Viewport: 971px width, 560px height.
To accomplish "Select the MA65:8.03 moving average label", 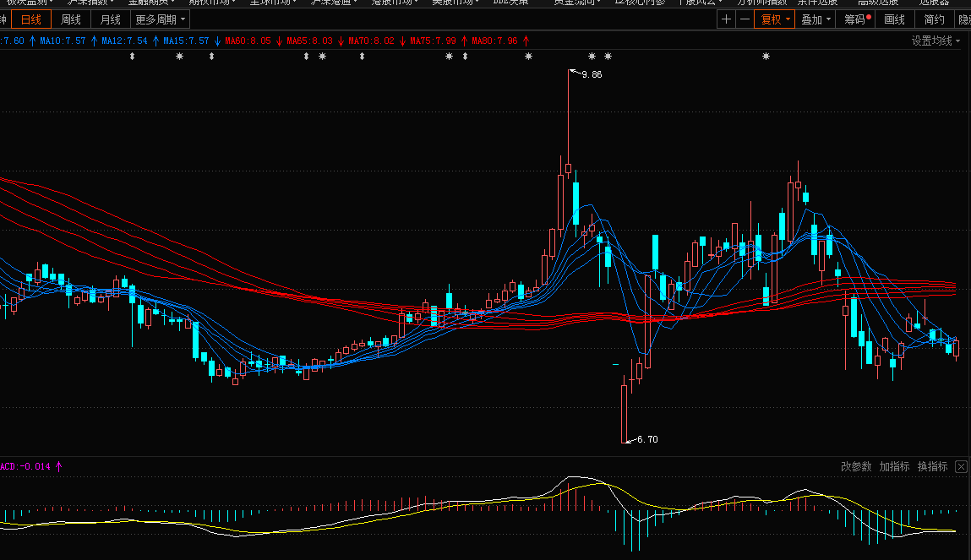I will pos(309,41).
